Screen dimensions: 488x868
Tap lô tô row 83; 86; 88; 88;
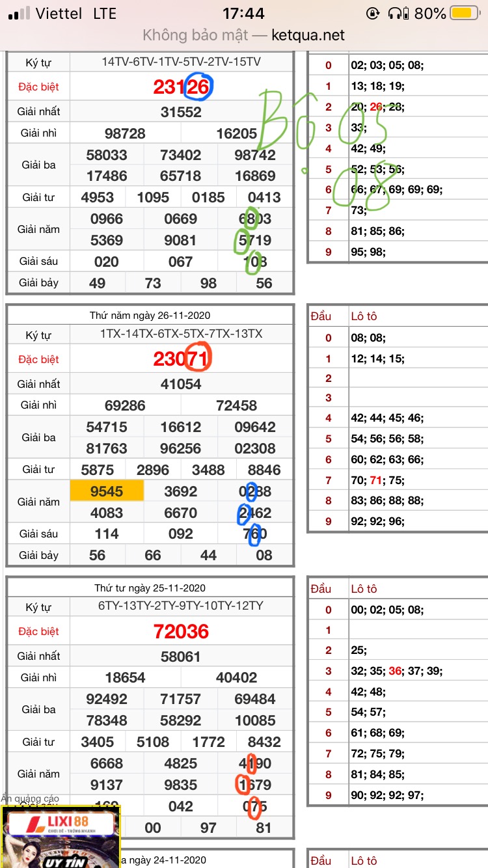click(x=388, y=501)
